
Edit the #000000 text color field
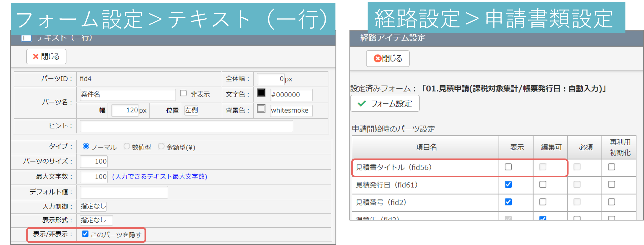291,95
